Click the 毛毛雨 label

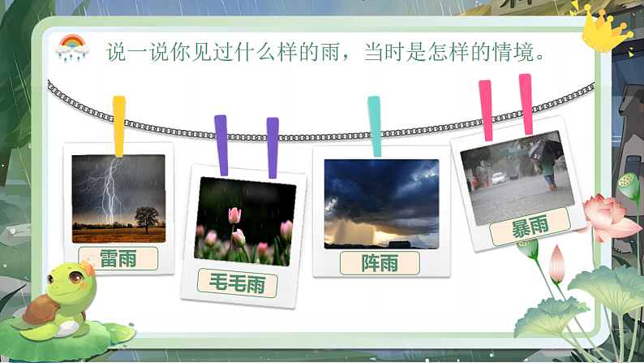pos(238,283)
